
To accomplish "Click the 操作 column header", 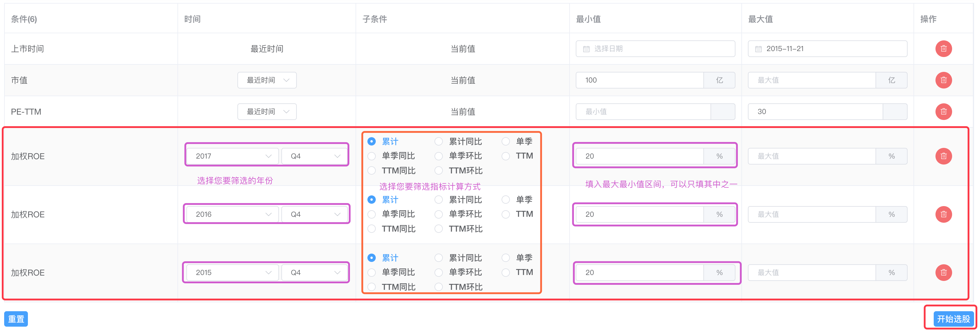I will [x=928, y=19].
